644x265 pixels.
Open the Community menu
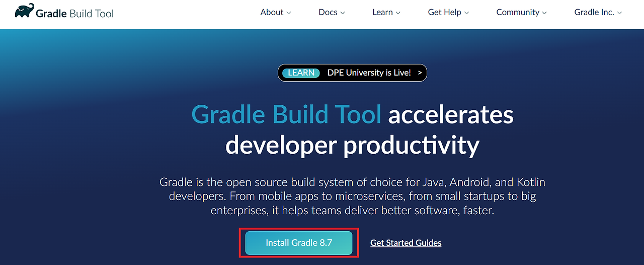pyautogui.click(x=521, y=12)
